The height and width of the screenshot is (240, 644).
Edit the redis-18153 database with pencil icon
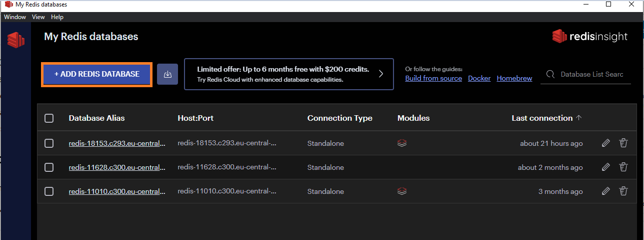click(606, 143)
